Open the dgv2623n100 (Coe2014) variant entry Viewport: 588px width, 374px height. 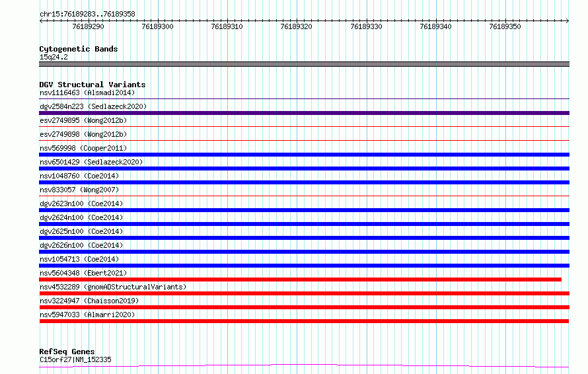click(x=81, y=204)
